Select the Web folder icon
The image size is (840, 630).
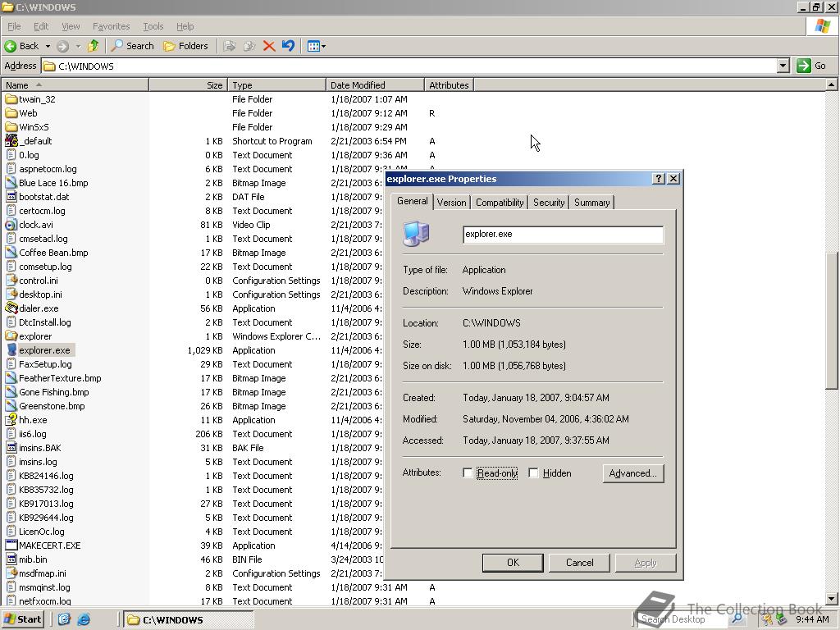(x=11, y=113)
